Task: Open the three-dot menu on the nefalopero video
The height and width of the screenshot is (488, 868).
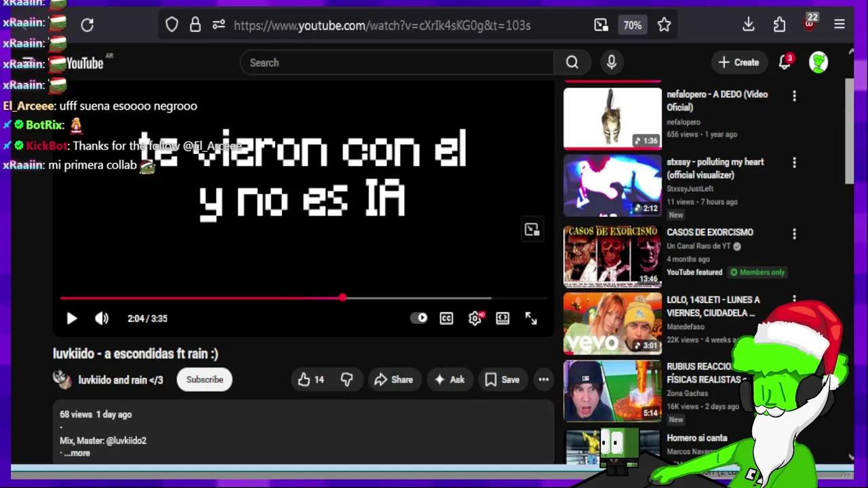Action: point(794,96)
